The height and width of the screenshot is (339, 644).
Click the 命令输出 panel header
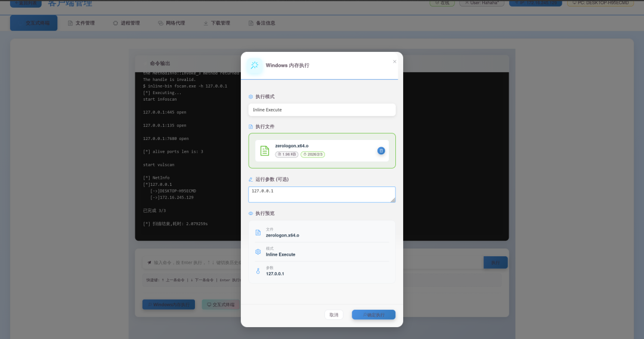pos(322,64)
